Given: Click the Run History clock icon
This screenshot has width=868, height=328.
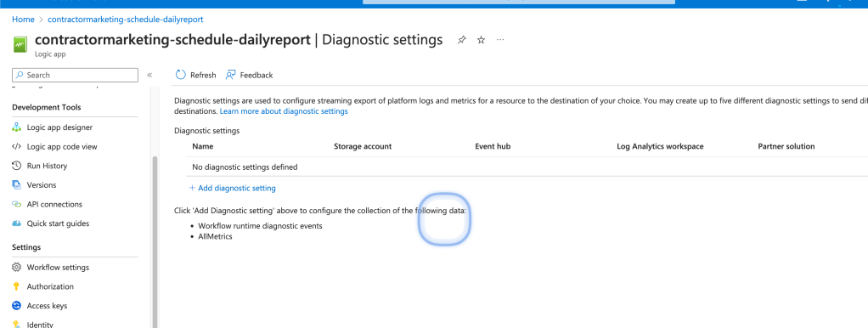Looking at the screenshot, I should point(17,166).
